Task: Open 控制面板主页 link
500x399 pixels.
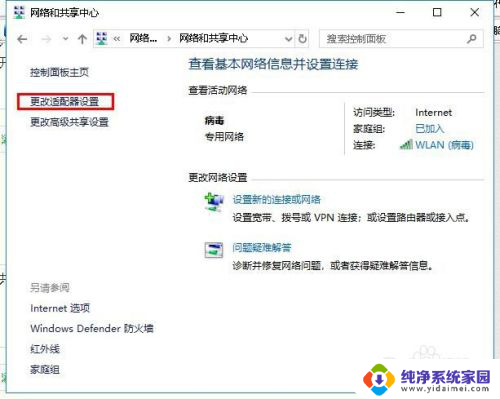Action: 59,72
